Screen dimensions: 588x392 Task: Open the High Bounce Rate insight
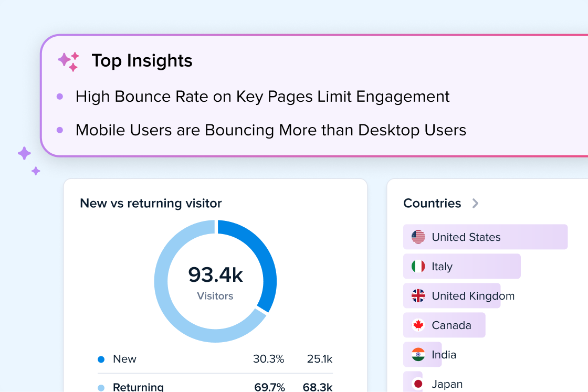click(x=262, y=97)
